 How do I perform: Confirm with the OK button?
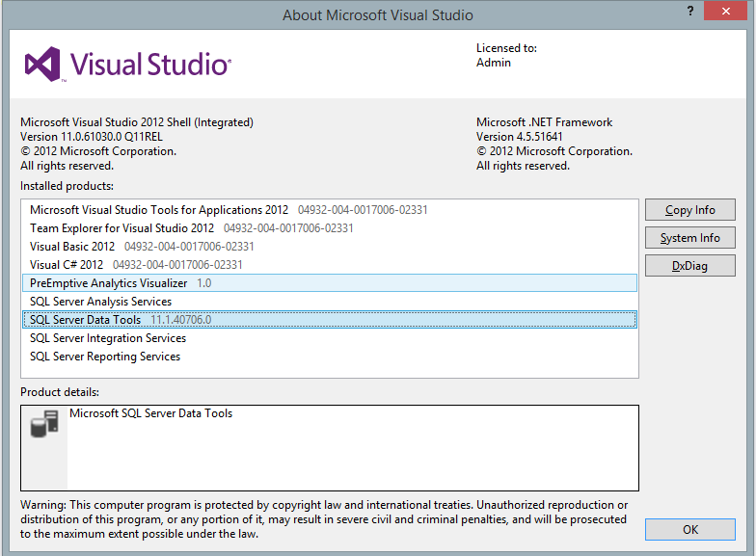click(x=690, y=530)
